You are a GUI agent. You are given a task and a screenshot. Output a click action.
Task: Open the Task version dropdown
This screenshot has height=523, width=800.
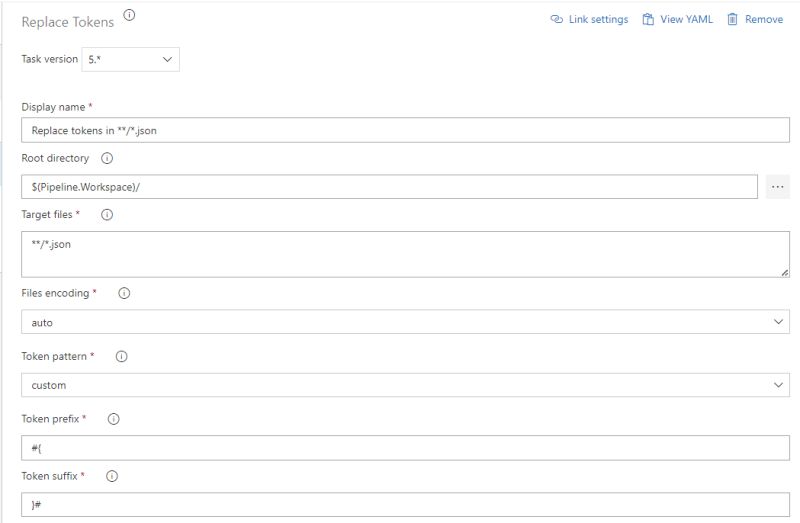[x=131, y=60]
